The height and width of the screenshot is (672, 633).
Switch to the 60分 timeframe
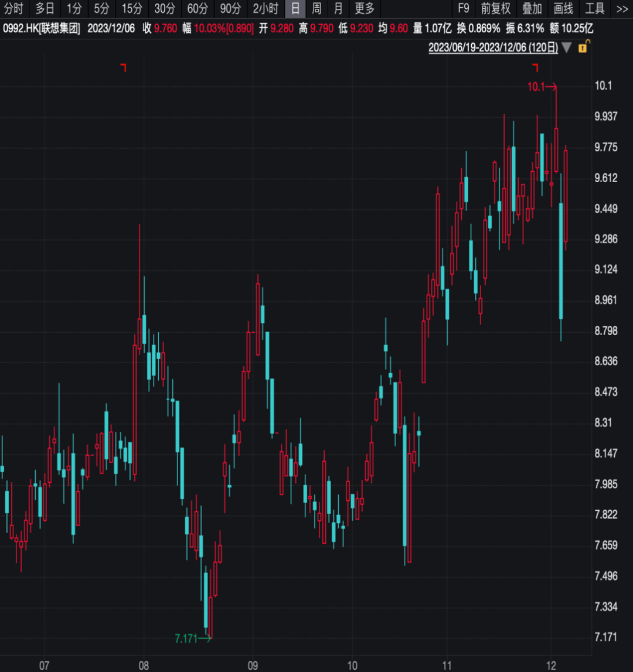click(198, 9)
